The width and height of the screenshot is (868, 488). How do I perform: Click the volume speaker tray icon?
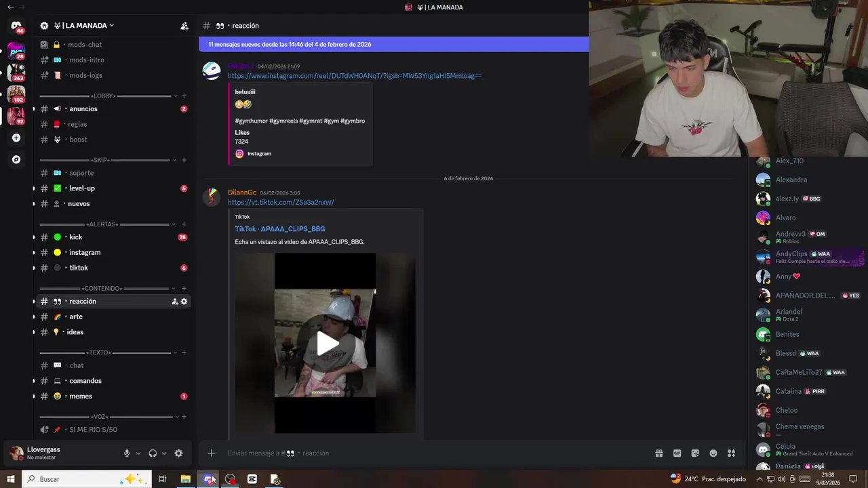click(781, 479)
